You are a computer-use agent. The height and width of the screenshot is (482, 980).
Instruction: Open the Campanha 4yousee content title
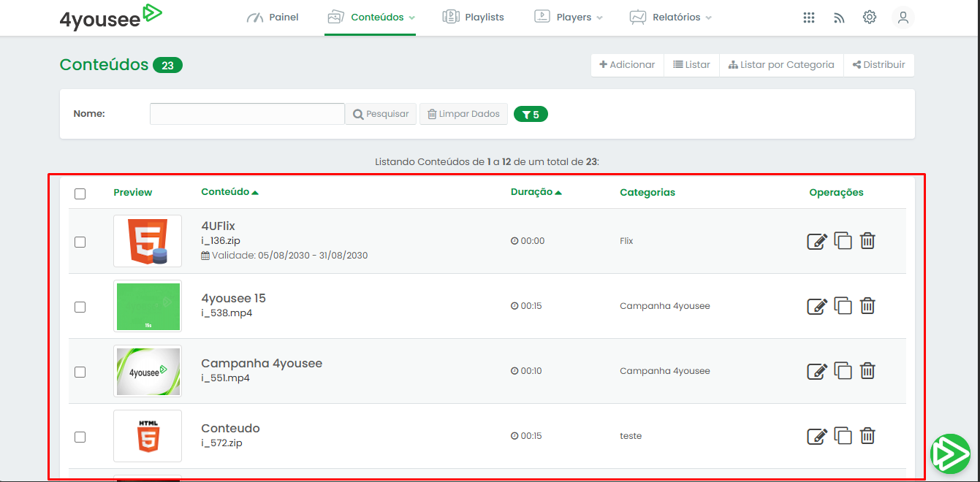pyautogui.click(x=262, y=364)
